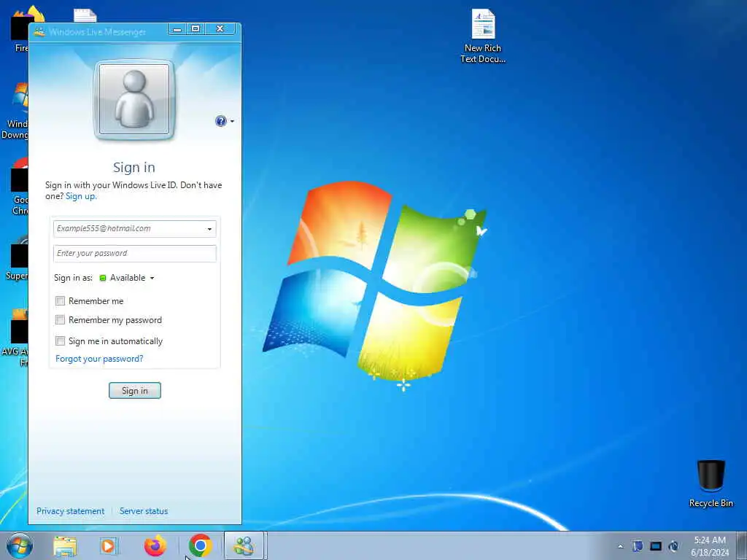Close the Windows Live Messenger window
Image resolution: width=747 pixels, height=560 pixels.
tap(220, 29)
